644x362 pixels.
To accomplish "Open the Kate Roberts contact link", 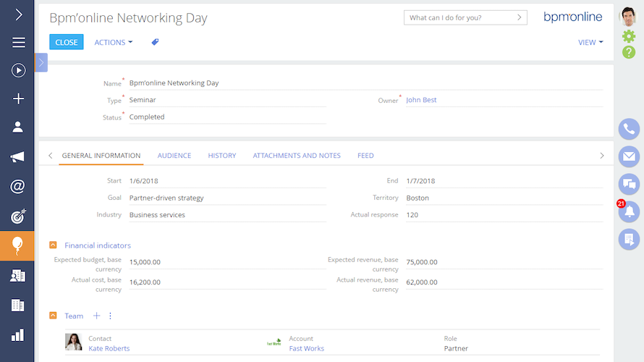I will coord(109,348).
